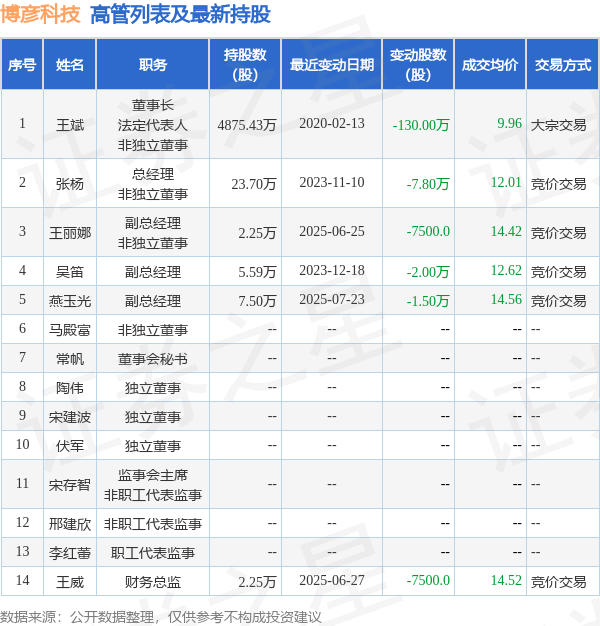
Task: Click the date 2025-07-23
Action: (x=332, y=299)
